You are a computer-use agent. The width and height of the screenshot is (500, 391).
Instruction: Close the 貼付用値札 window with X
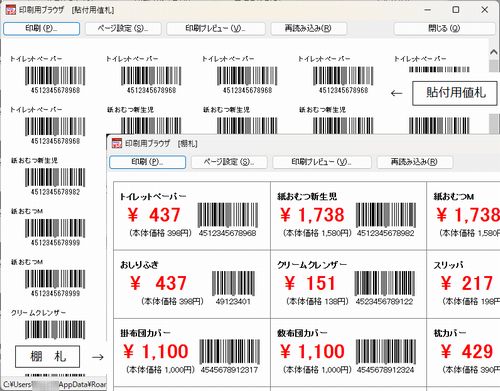coord(485,10)
